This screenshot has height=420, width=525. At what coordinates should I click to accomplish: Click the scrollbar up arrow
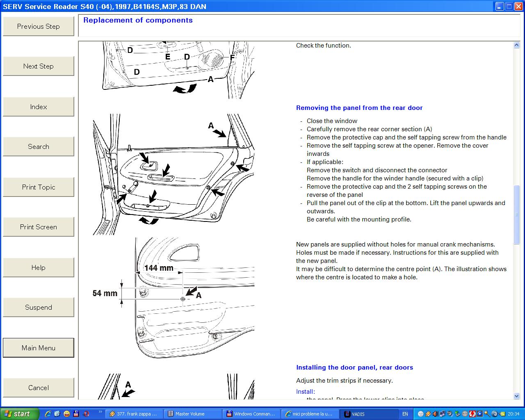click(x=516, y=45)
